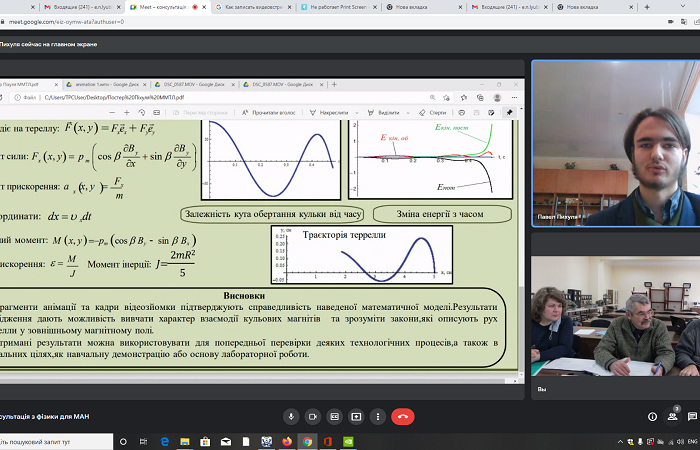Open Firefox from the Windows taskbar
The image size is (700, 450).
click(286, 441)
